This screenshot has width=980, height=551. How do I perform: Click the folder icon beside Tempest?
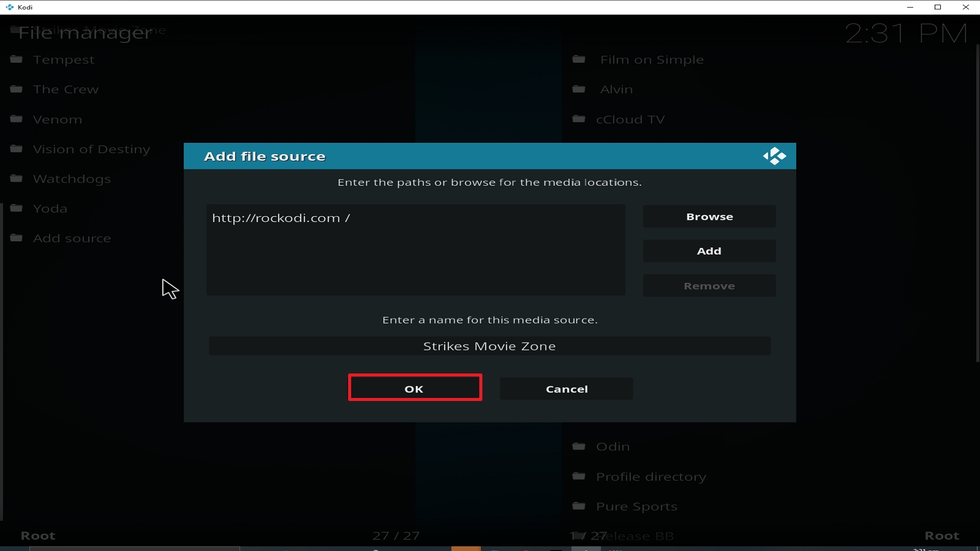[16, 59]
